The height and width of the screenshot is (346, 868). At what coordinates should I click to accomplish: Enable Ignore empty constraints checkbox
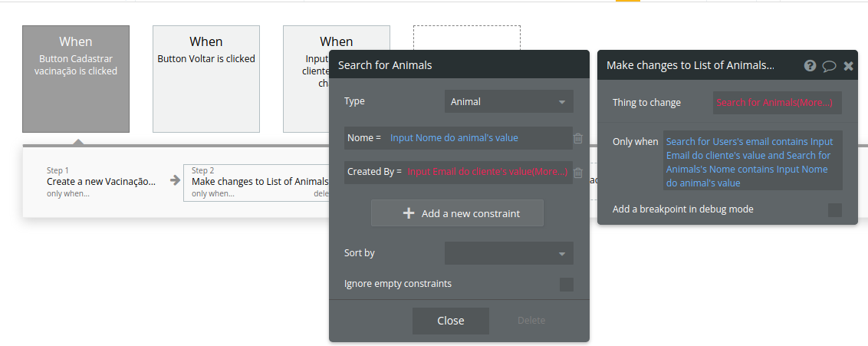tap(567, 285)
